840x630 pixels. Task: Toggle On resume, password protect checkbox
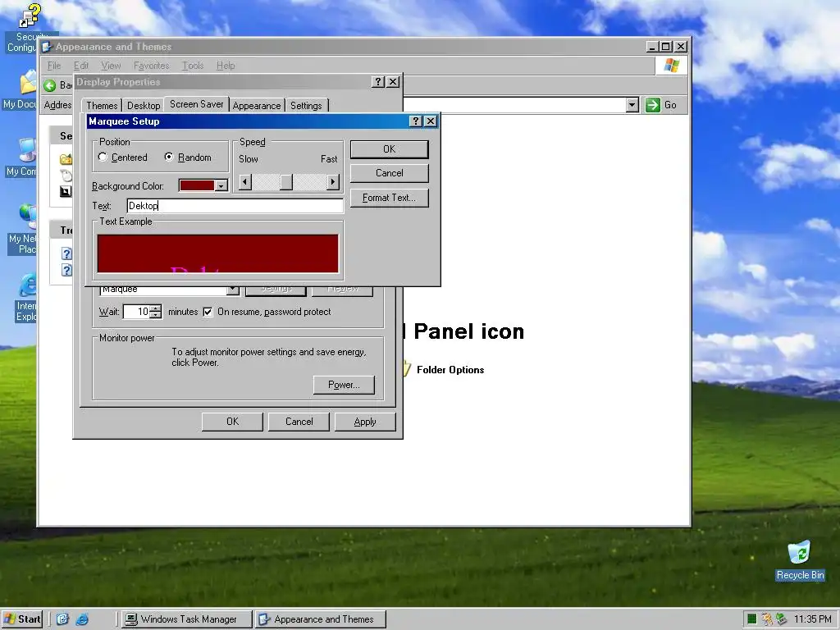(x=208, y=312)
